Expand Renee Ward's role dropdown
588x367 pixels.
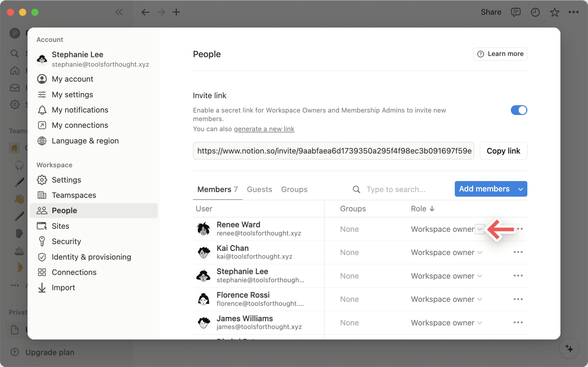click(x=480, y=229)
